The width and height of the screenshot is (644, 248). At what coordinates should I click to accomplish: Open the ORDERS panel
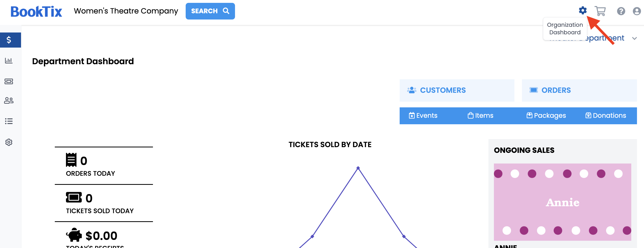click(579, 90)
